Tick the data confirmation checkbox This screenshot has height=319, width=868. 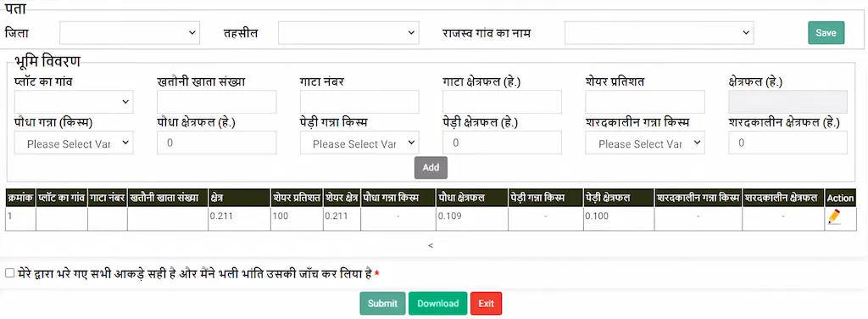click(9, 273)
